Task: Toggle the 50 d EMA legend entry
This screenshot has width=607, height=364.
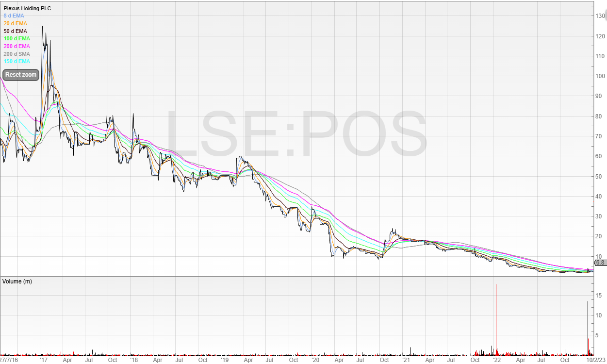Action: (15, 31)
